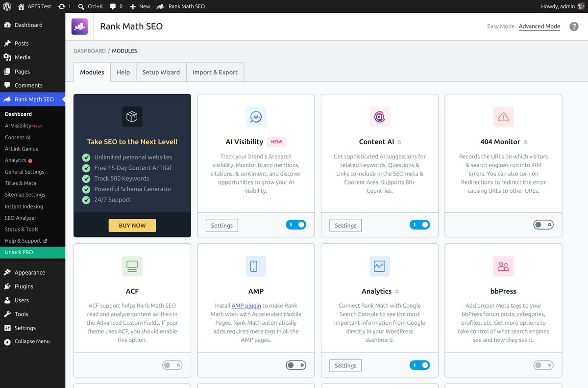
Task: Click the Plugins plug icon
Action: point(7,286)
